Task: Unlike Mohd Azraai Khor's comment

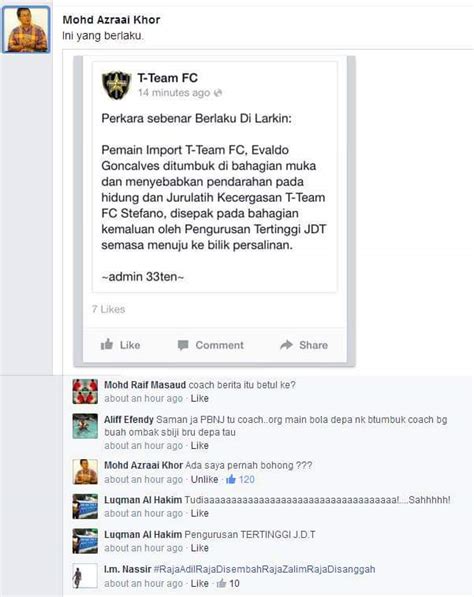Action: click(x=204, y=479)
